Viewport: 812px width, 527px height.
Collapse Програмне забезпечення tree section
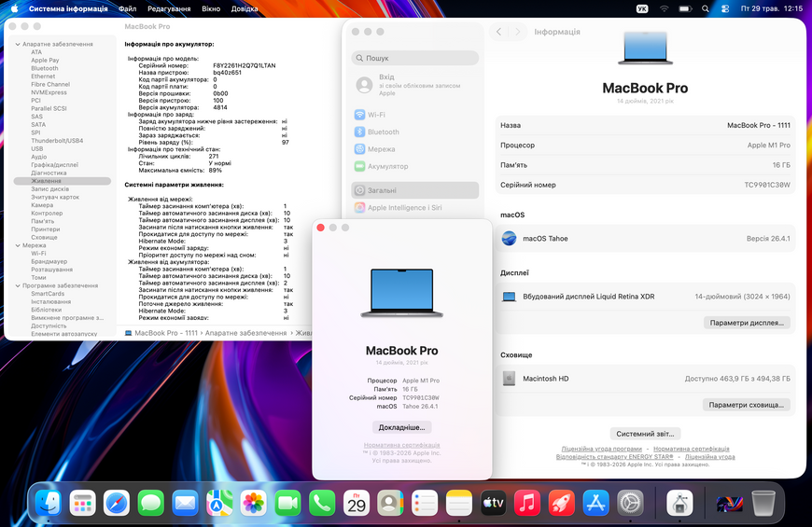click(18, 285)
